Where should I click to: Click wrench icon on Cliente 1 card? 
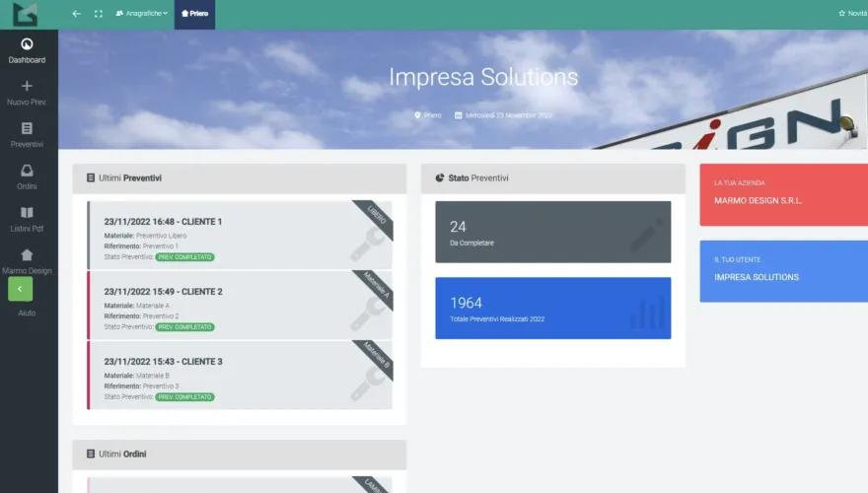coord(367,246)
